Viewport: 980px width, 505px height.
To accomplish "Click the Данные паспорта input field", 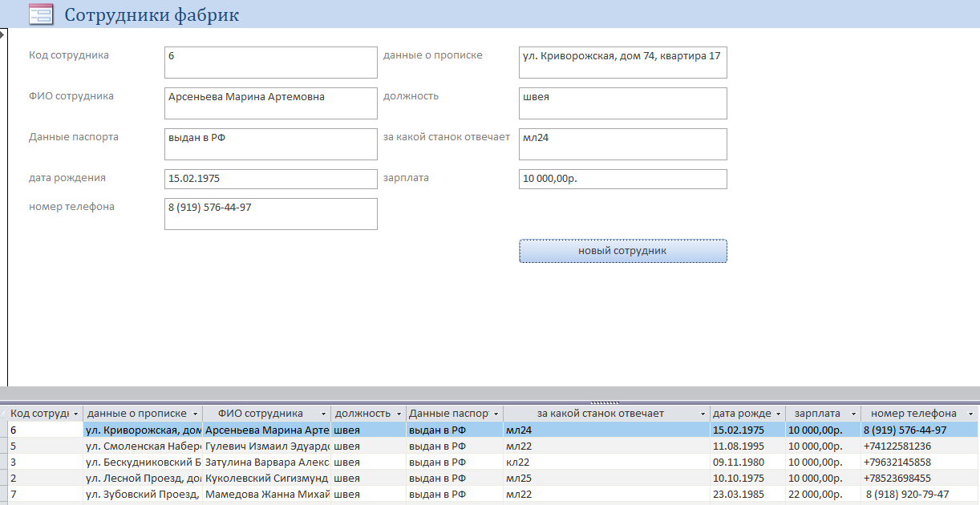I will pyautogui.click(x=270, y=144).
